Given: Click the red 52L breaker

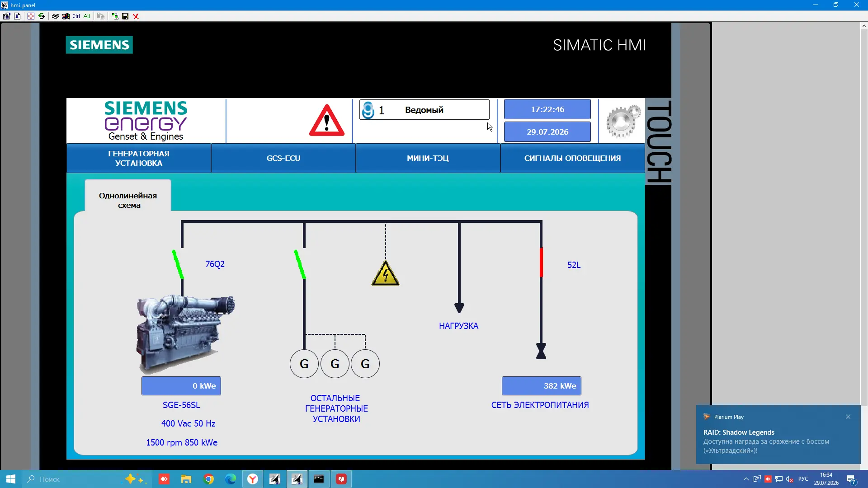Looking at the screenshot, I should point(541,262).
